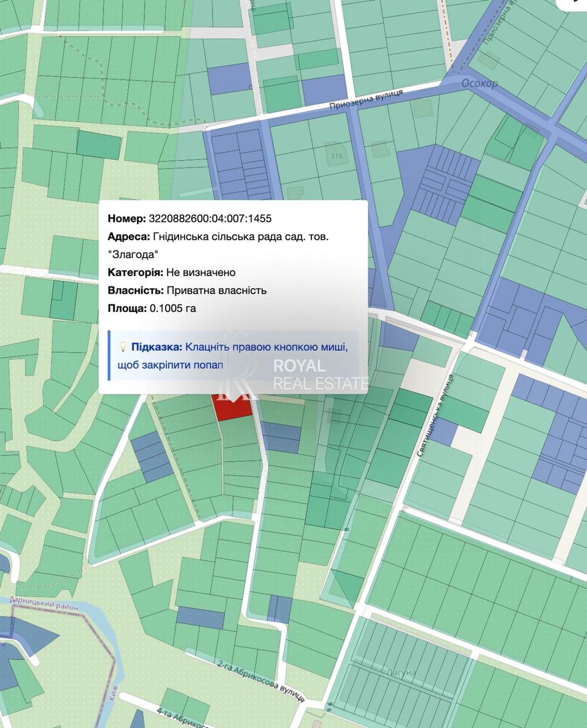Click the lightbulb hint icon in popup

coord(123,347)
